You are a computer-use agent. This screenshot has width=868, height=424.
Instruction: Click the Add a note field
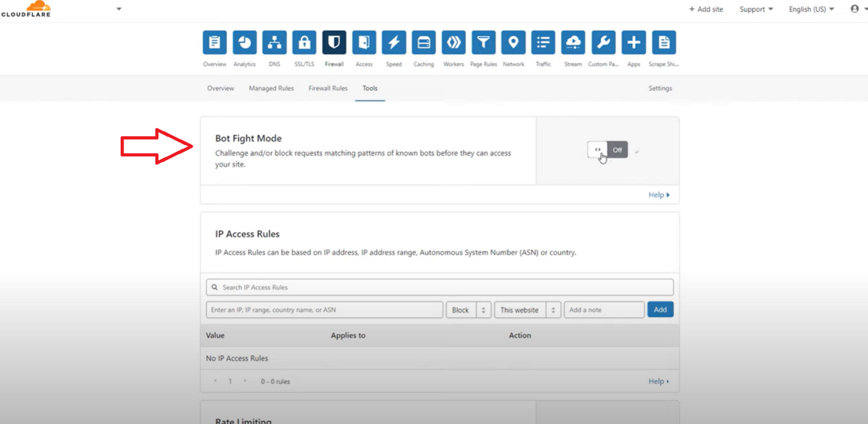click(x=604, y=310)
